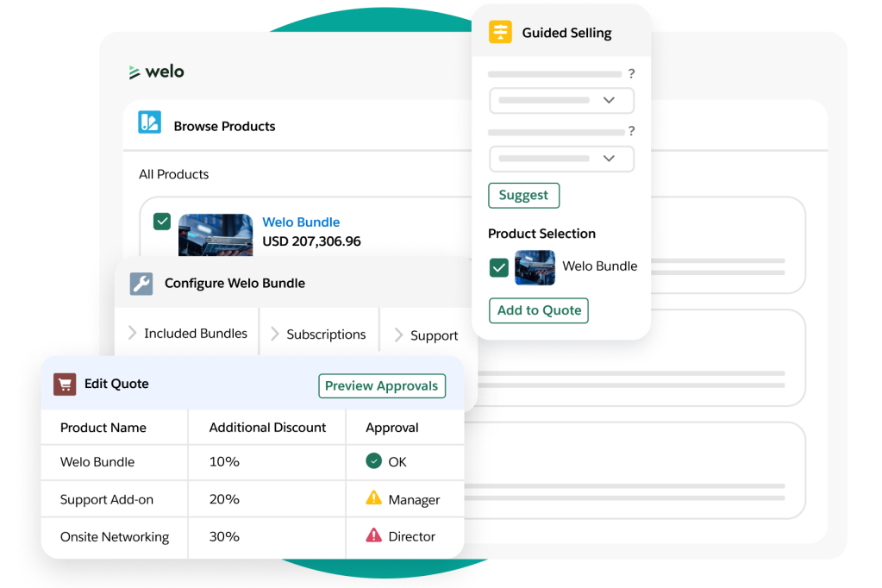The width and height of the screenshot is (882, 588).
Task: Click the red Director warning icon
Action: pos(373,535)
